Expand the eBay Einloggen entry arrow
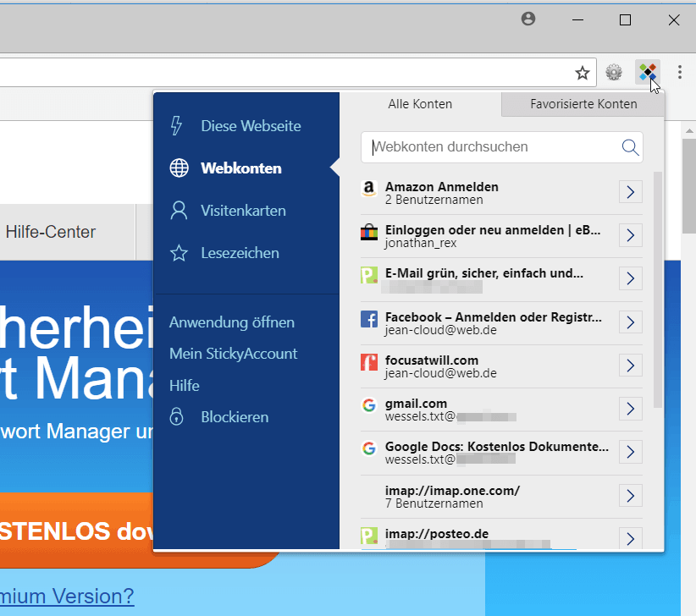The image size is (696, 616). point(631,235)
